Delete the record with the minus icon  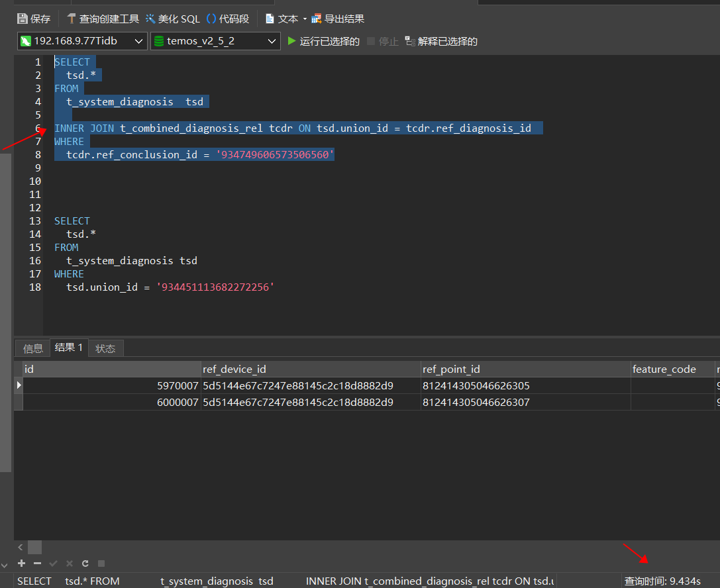[37, 563]
